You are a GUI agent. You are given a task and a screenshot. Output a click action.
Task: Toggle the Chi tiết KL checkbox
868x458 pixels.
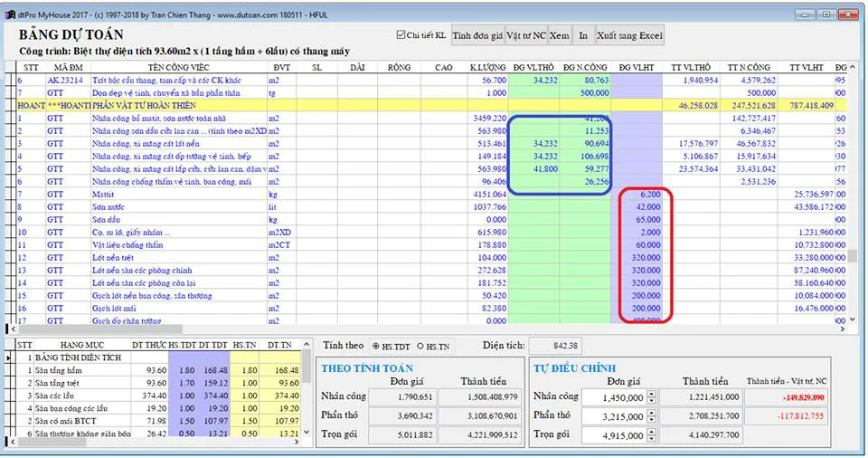(x=401, y=35)
